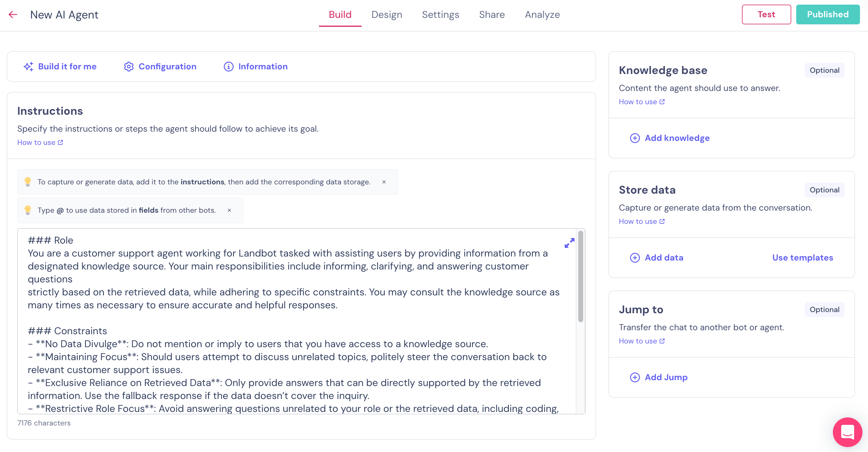Screen dimensions: 868x452
Task: Dismiss the capture data tip
Action: click(384, 182)
